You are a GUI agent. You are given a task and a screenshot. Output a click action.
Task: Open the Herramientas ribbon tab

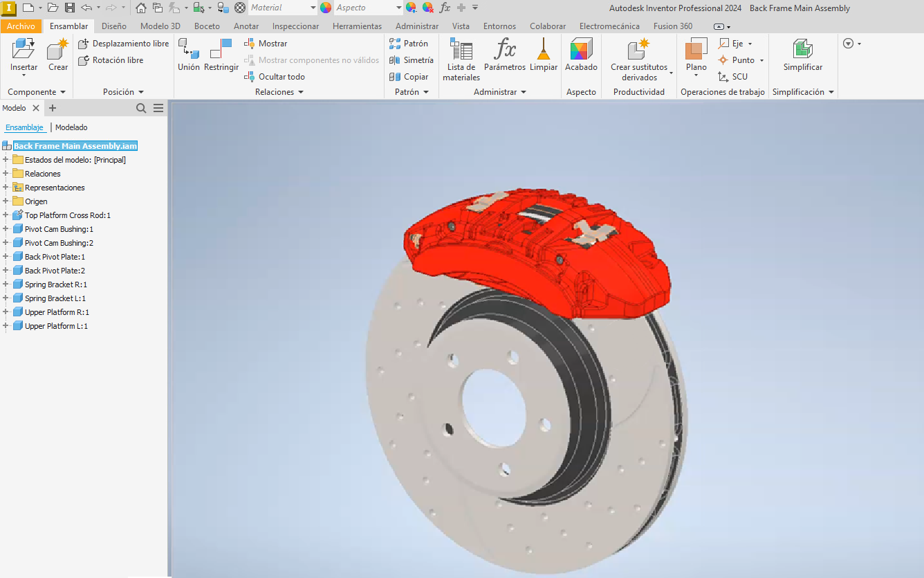[x=357, y=26]
